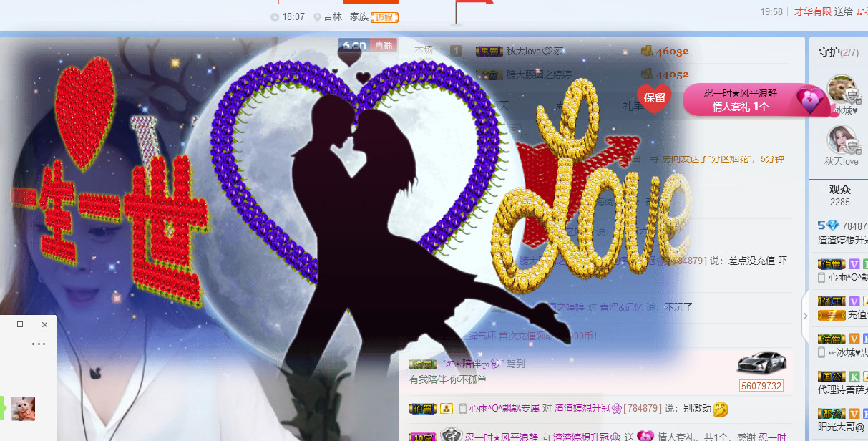Click the three-dots menu in popup window
This screenshot has width=868, height=441.
[39, 344]
